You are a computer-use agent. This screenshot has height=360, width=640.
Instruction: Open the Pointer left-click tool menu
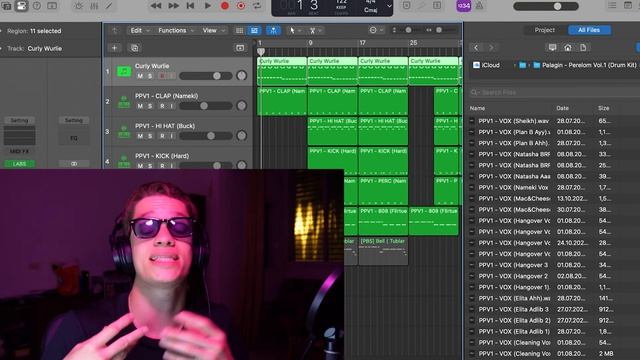(x=295, y=31)
